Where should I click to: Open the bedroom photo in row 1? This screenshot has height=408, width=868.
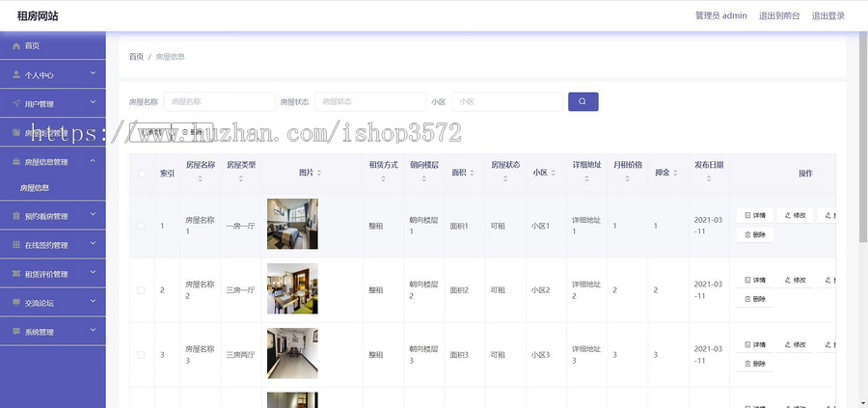(x=292, y=224)
